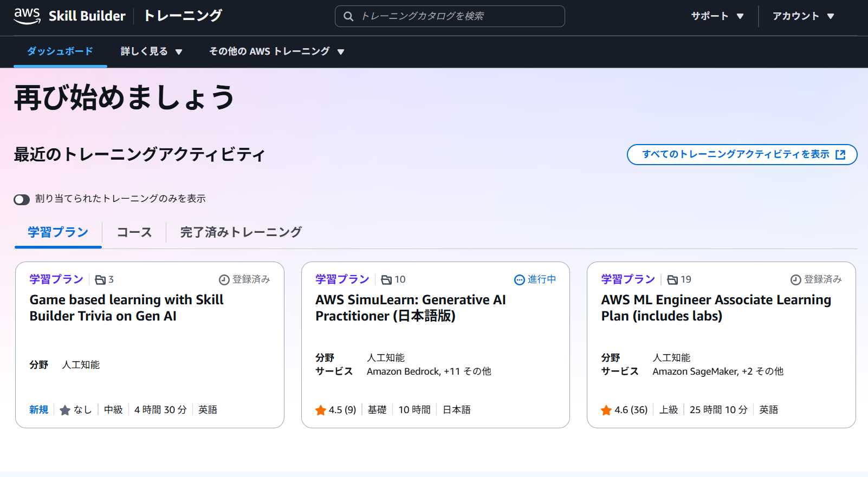
Task: Switch to the コース tab
Action: coord(134,233)
